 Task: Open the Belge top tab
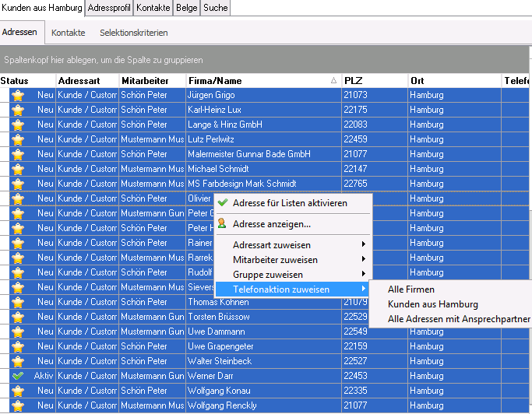pos(186,8)
